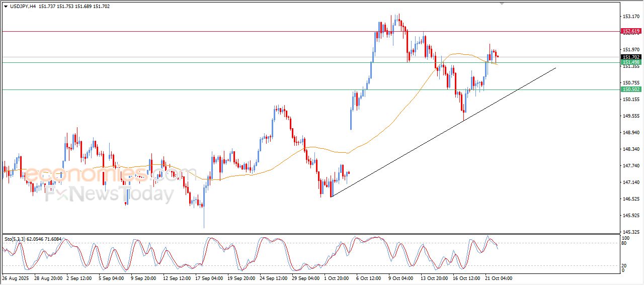Open the dropdown arrow beside USDJPY,H4
This screenshot has width=644, height=285.
pyautogui.click(x=6, y=7)
